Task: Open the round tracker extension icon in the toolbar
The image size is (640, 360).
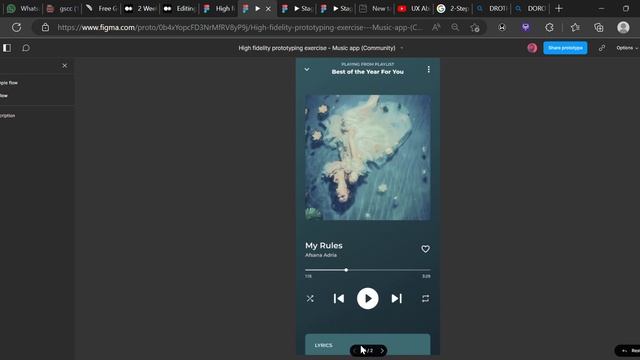Action: (502, 27)
